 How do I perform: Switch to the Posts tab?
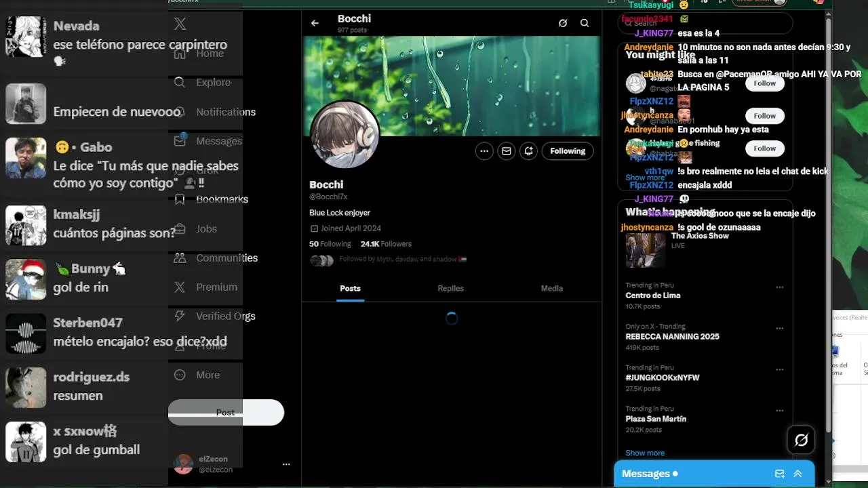click(x=350, y=289)
